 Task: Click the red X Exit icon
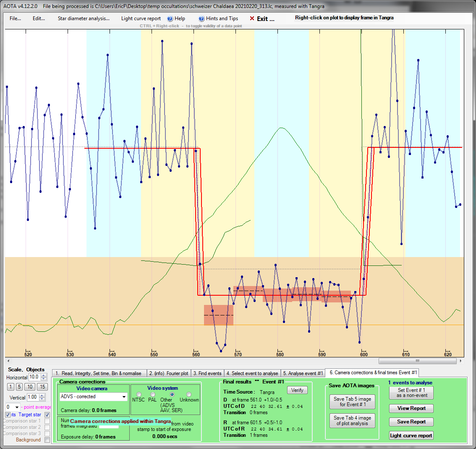(252, 18)
